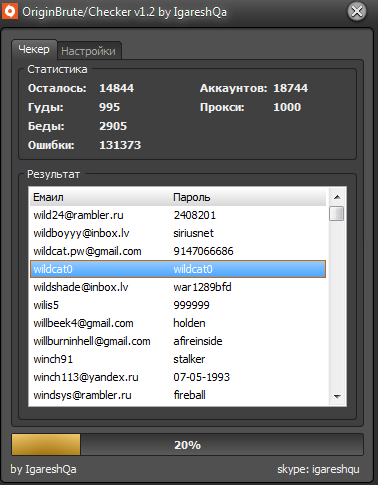378x485 pixels.
Task: Click the password 07-05-1993 cell
Action: [x=202, y=377]
